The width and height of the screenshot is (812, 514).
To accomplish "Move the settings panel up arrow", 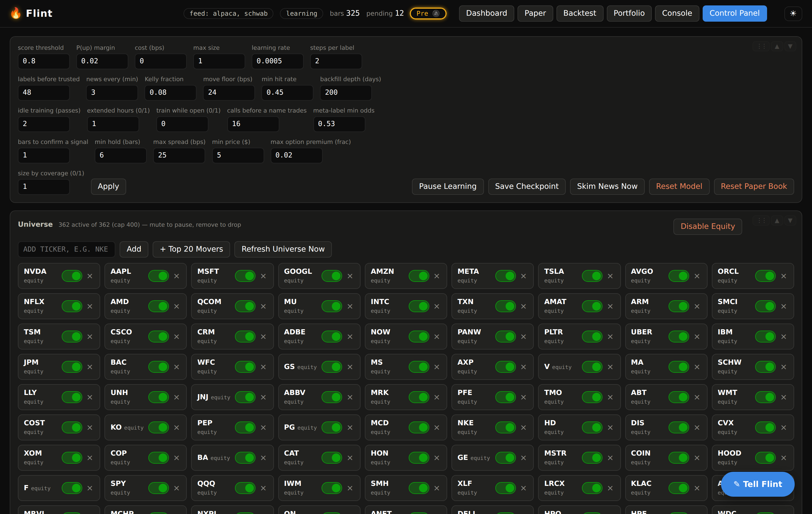I will coord(777,47).
